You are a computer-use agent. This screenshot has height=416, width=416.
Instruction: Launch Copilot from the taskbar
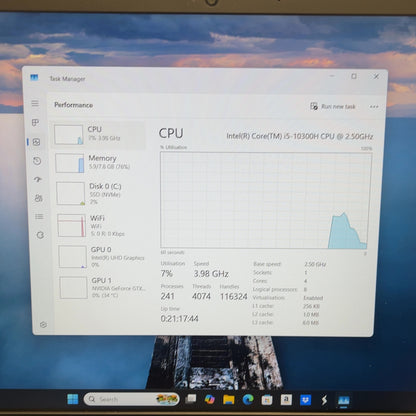pos(210,399)
